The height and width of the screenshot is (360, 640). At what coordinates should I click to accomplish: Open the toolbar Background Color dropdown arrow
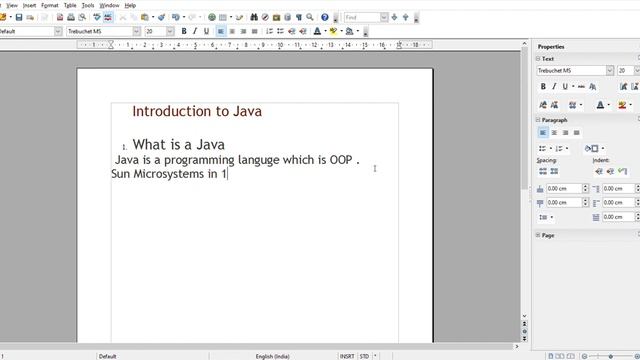(358, 31)
